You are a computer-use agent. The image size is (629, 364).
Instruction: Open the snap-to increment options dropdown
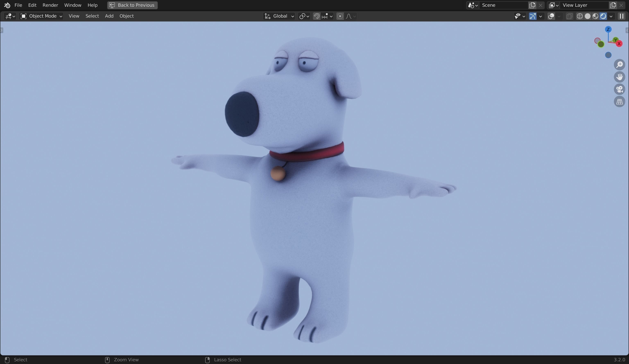[327, 16]
